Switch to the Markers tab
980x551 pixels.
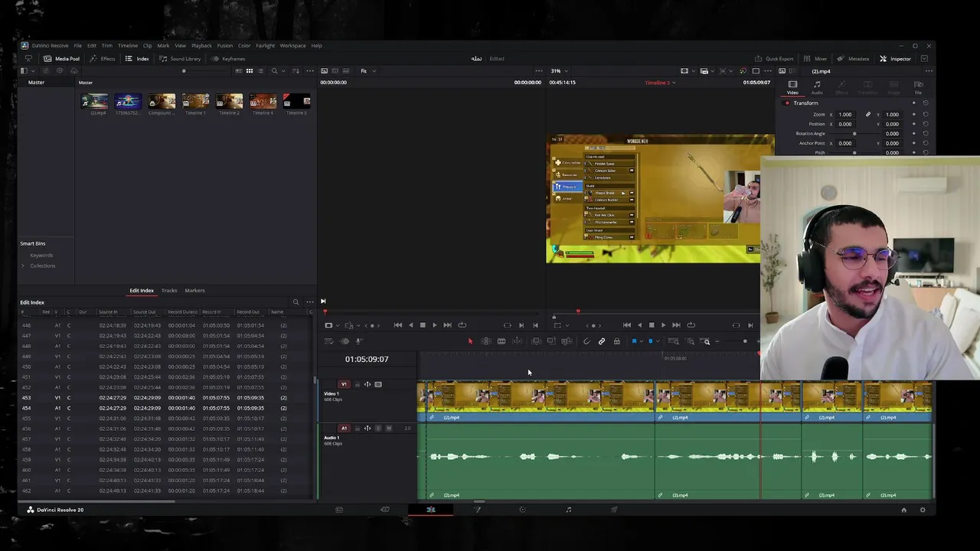(x=194, y=291)
